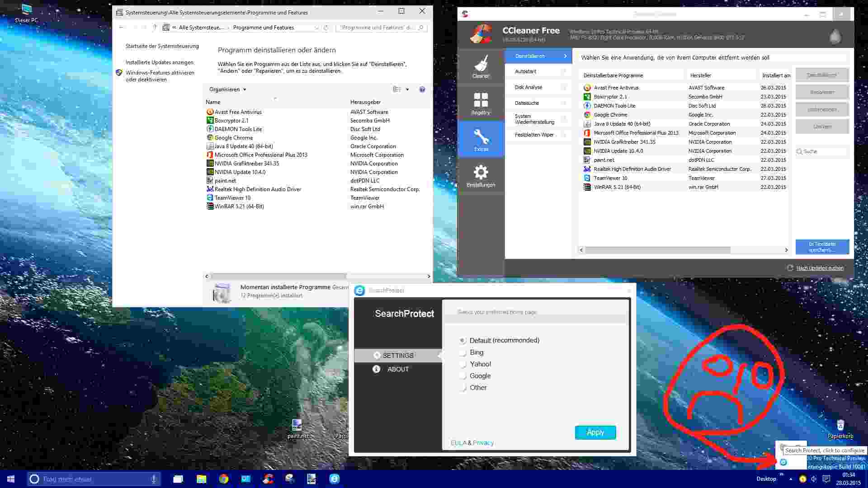The width and height of the screenshot is (868, 488).
Task: Open Dateisuche in CCleaner
Action: [538, 103]
